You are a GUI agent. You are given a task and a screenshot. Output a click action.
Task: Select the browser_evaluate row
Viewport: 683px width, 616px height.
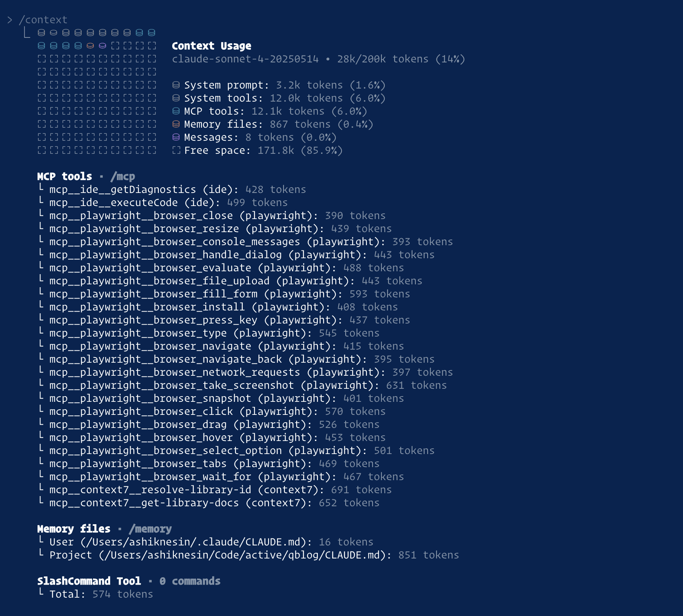pos(221,268)
